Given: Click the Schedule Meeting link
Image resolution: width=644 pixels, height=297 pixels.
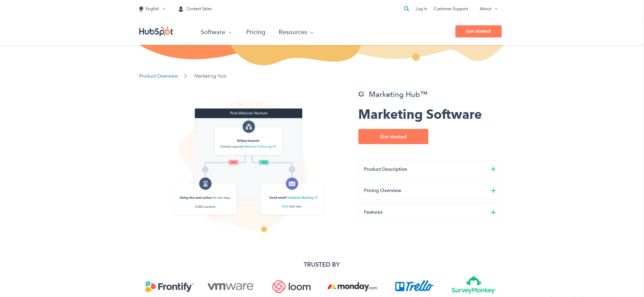Looking at the screenshot, I should [300, 197].
